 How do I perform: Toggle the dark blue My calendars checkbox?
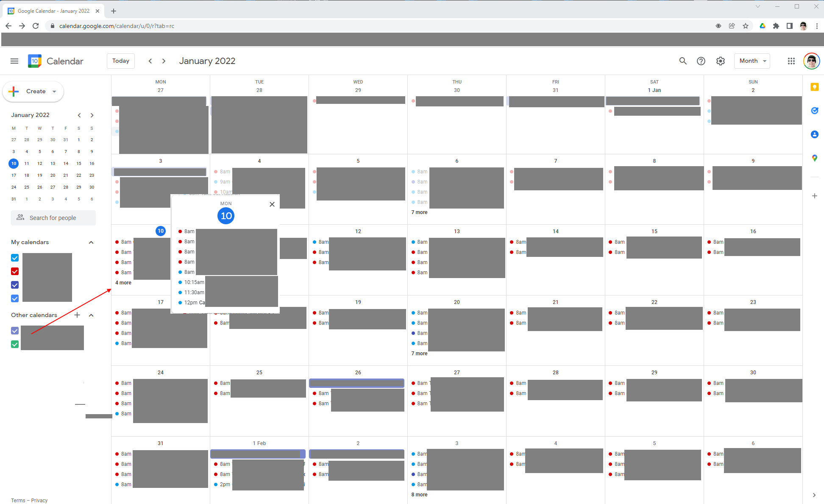pos(15,285)
